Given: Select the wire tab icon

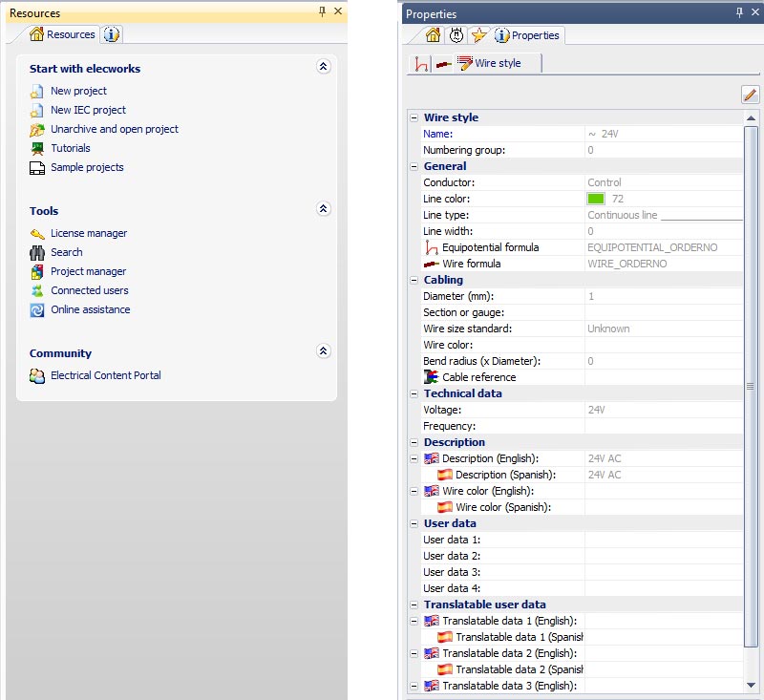Looking at the screenshot, I should pyautogui.click(x=443, y=64).
